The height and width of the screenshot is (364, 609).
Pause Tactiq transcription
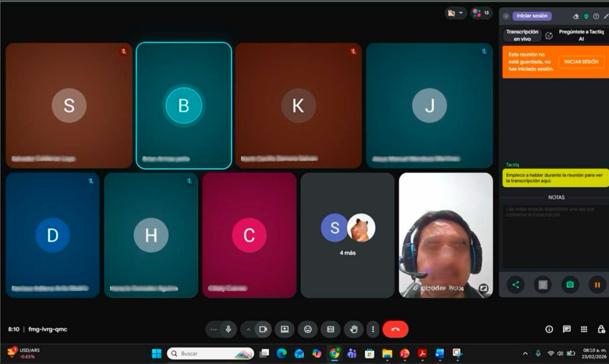(x=597, y=285)
